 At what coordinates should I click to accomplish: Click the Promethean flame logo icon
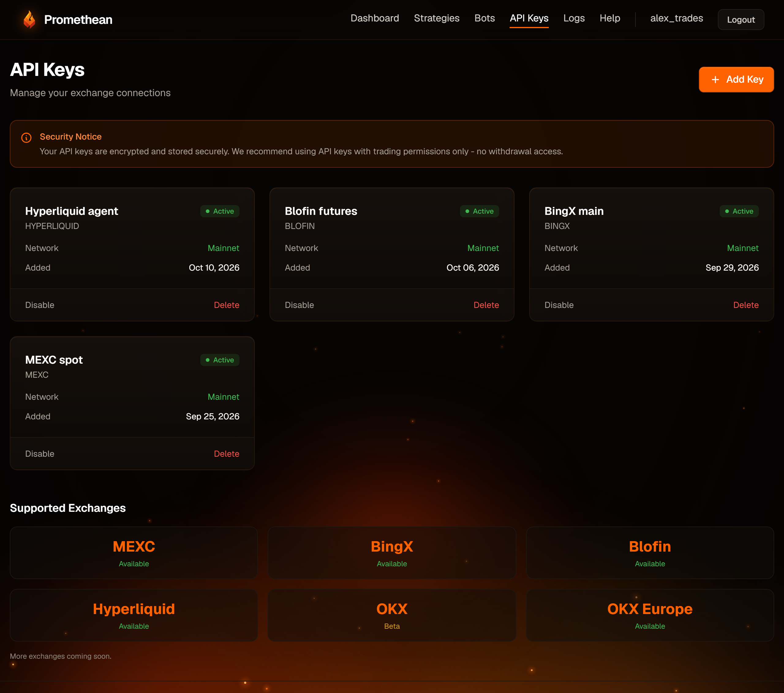tap(29, 20)
